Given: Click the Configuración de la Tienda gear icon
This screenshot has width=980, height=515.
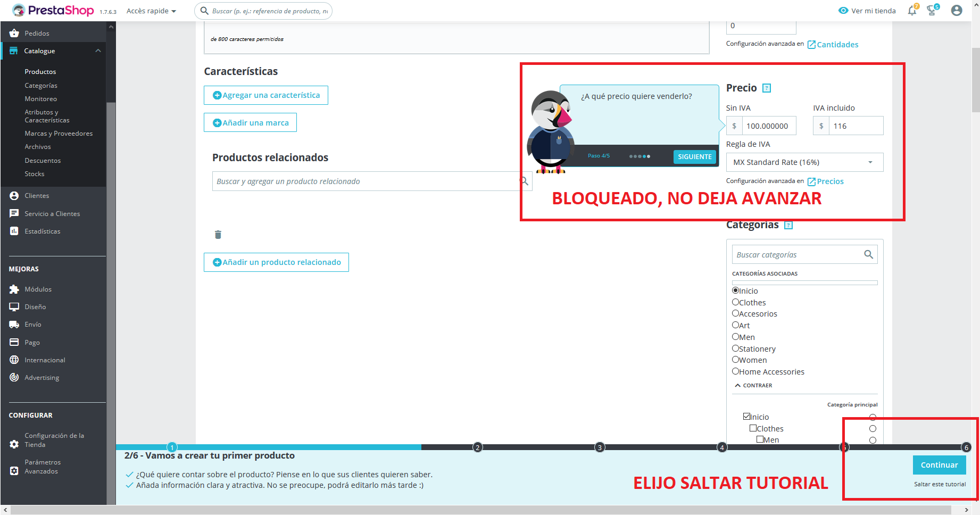Looking at the screenshot, I should click(x=14, y=444).
